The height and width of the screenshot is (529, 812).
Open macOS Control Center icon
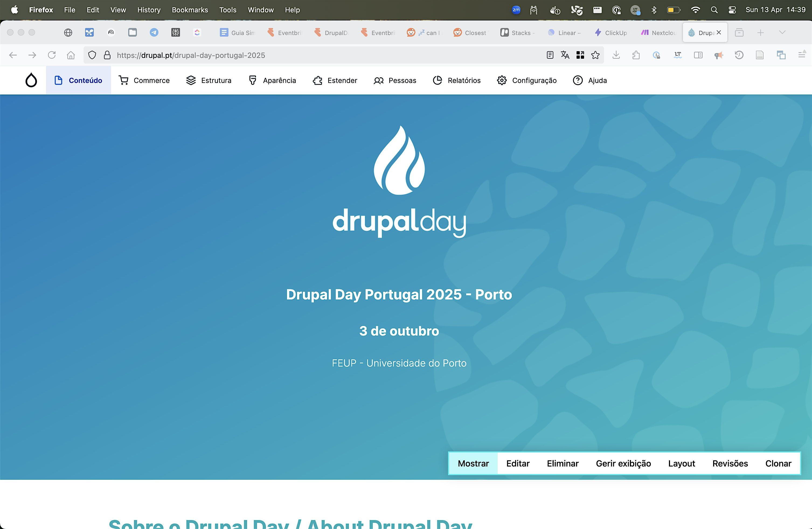732,10
